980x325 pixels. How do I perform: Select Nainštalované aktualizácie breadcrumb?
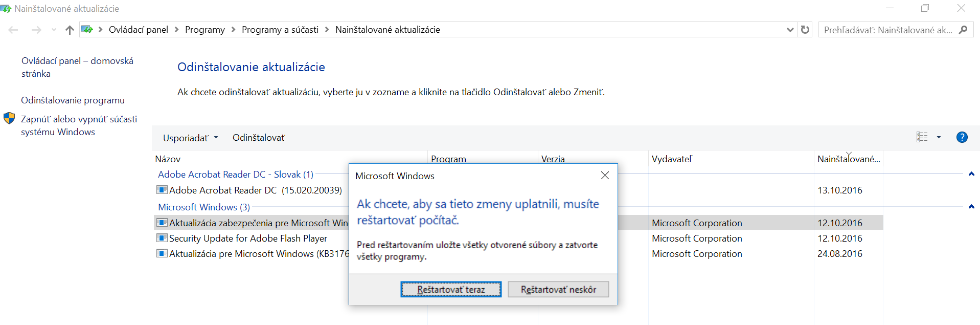click(x=388, y=30)
